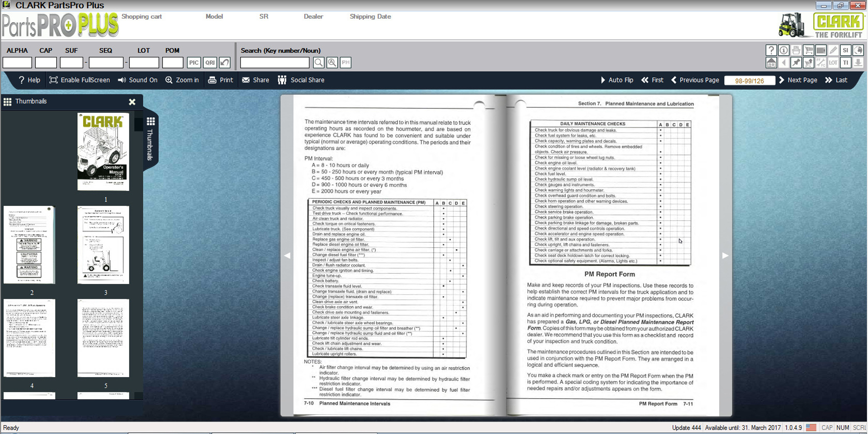Go to Next Page
Viewport: 868px width, 434px height.
coord(797,80)
